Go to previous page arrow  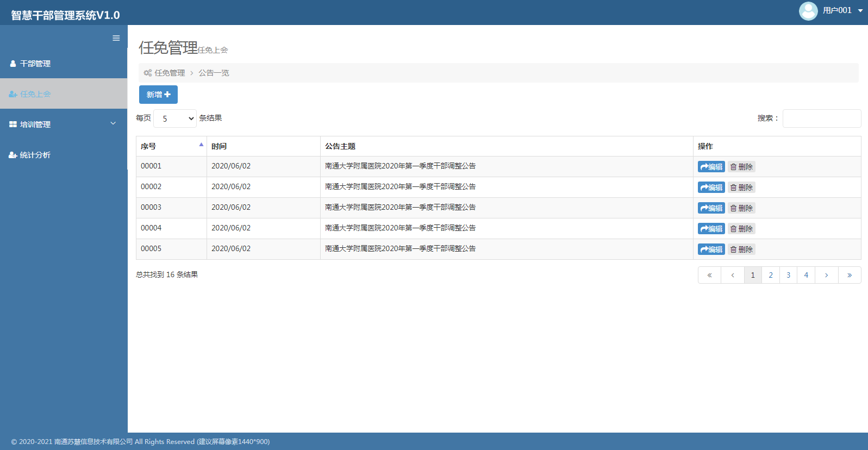point(733,275)
